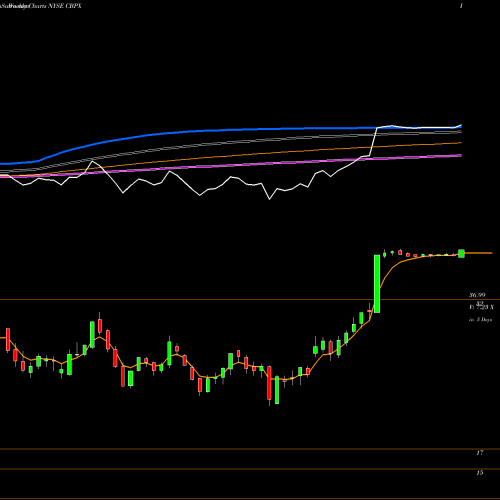
Task: Click the 15 price level label
Action: (x=480, y=473)
